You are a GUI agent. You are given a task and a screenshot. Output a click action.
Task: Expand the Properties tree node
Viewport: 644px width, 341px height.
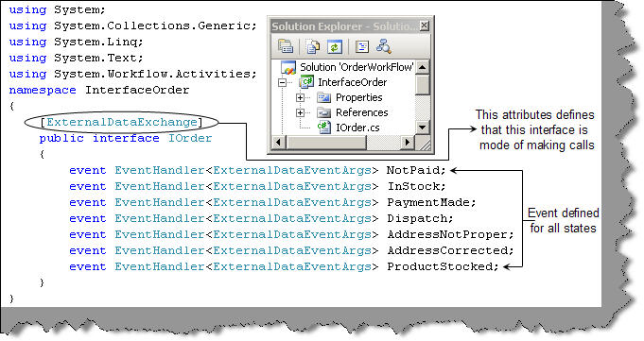(x=300, y=97)
